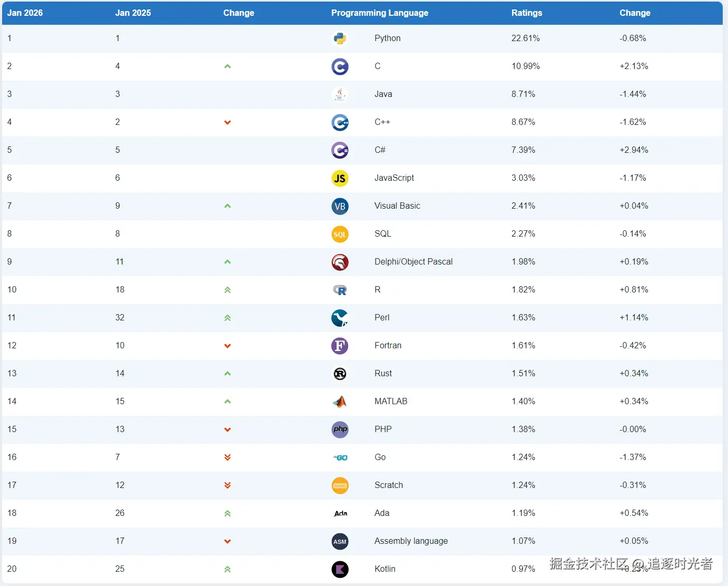Click the red down arrow in PHP row
Image resolution: width=728 pixels, height=586 pixels.
228,429
